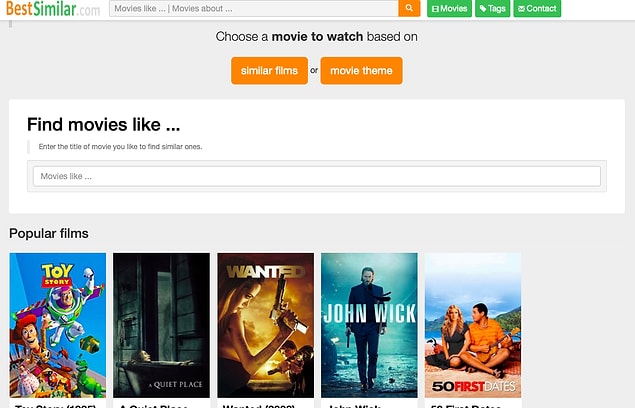This screenshot has width=635, height=408.
Task: Open the A Quiet Place poster
Action: [162, 325]
